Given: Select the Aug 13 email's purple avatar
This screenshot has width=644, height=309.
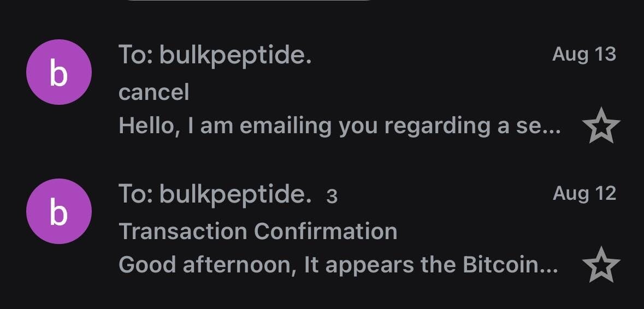Looking at the screenshot, I should pyautogui.click(x=59, y=72).
